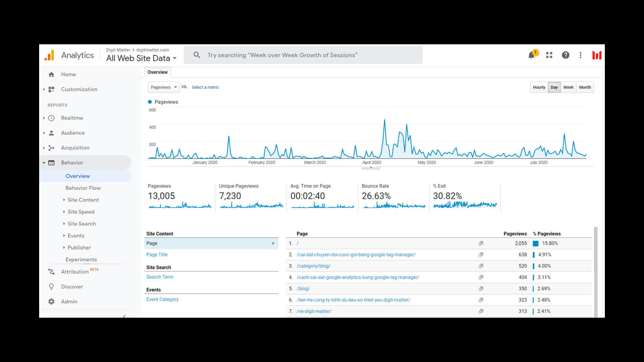Open the three-dot more options menu
The width and height of the screenshot is (644, 362).
[x=580, y=55]
